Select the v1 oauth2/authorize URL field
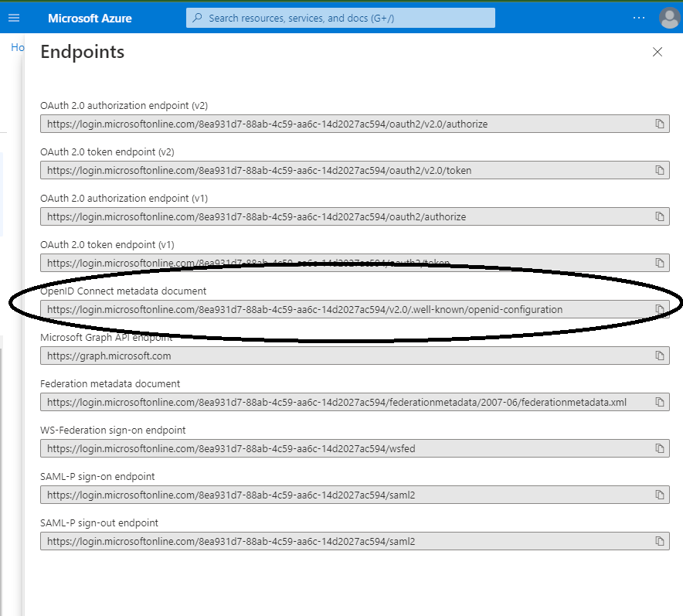This screenshot has width=683, height=616. pos(355,216)
